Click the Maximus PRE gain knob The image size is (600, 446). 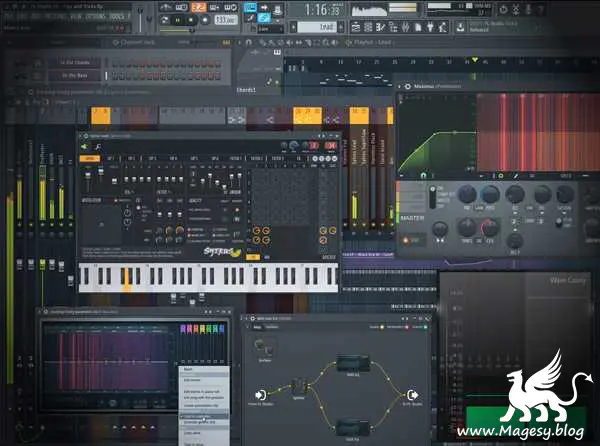(467, 194)
